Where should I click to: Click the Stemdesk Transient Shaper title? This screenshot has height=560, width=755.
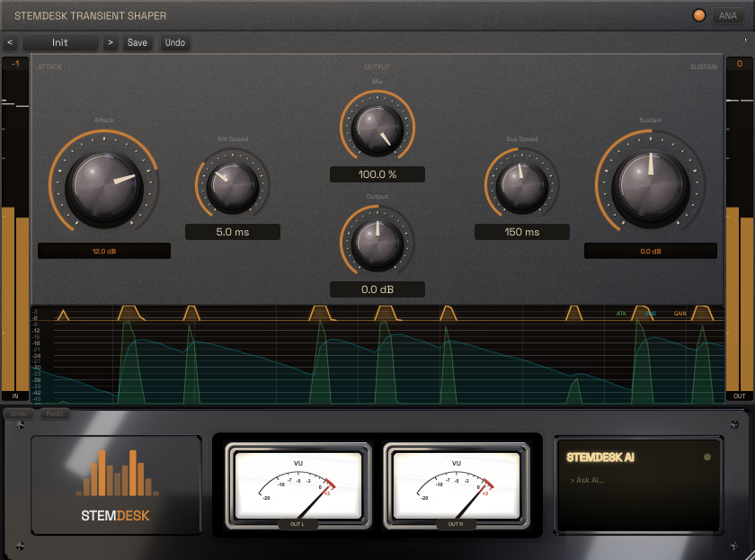coord(91,16)
